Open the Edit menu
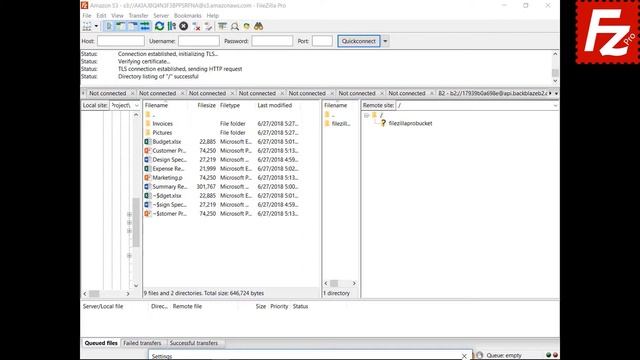This screenshot has height=360, width=640. 101,16
